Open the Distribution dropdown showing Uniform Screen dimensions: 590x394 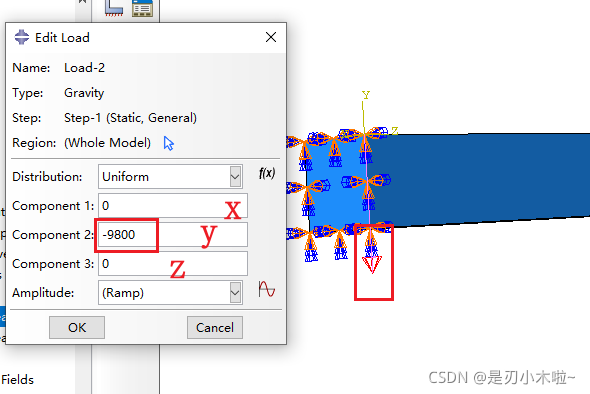tap(170, 176)
